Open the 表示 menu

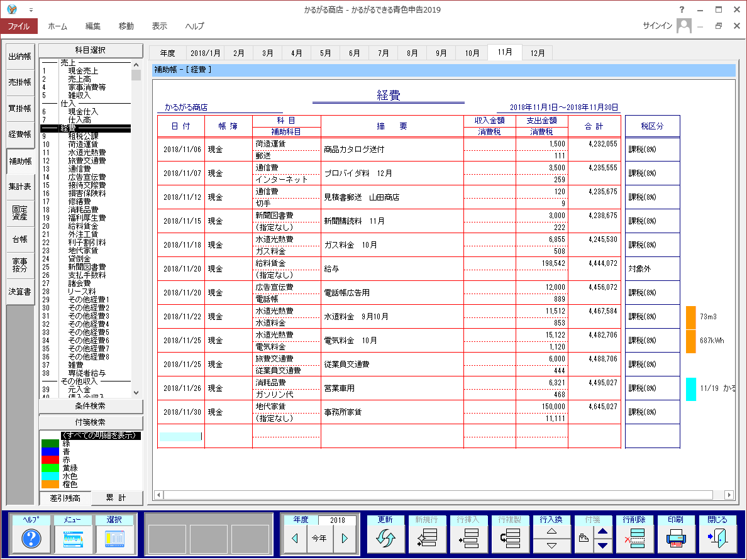[x=160, y=26]
